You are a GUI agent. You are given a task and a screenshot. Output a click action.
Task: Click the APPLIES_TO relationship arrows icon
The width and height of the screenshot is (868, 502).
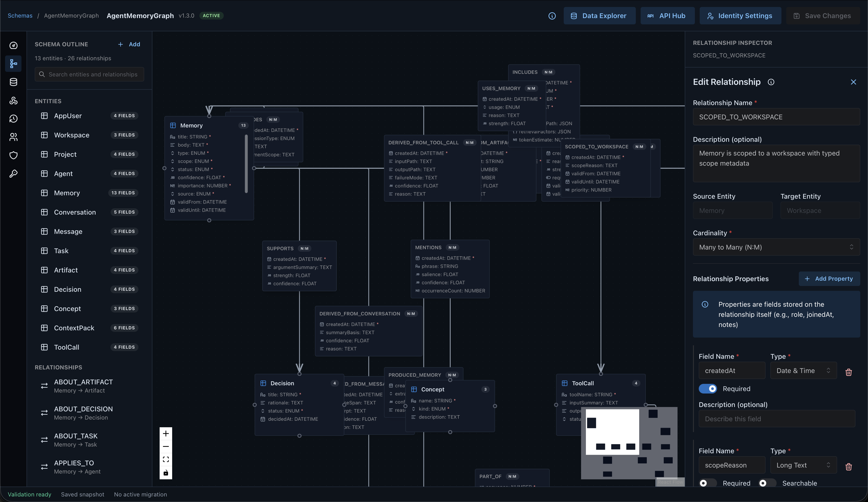click(x=44, y=467)
